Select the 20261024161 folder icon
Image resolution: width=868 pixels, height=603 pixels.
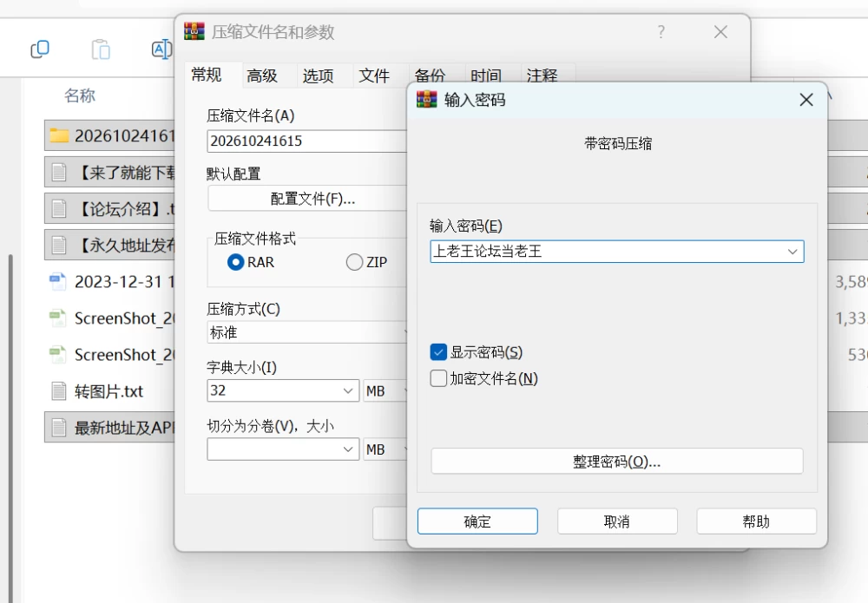click(x=59, y=135)
